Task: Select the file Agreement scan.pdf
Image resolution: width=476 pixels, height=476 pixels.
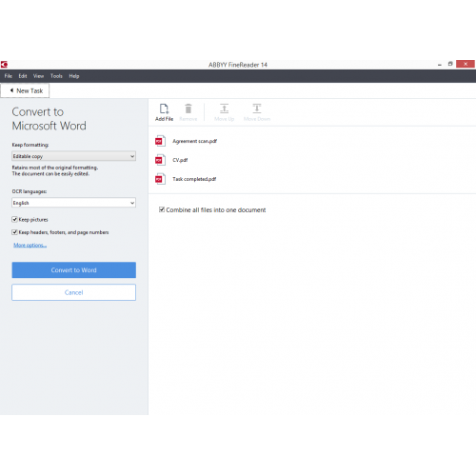Action: (194, 141)
